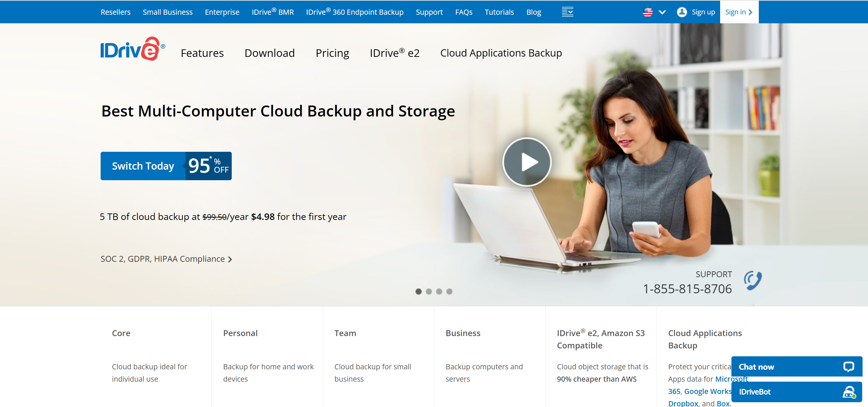Open Tutorials page
Screen dimensions: 868x407
point(499,12)
